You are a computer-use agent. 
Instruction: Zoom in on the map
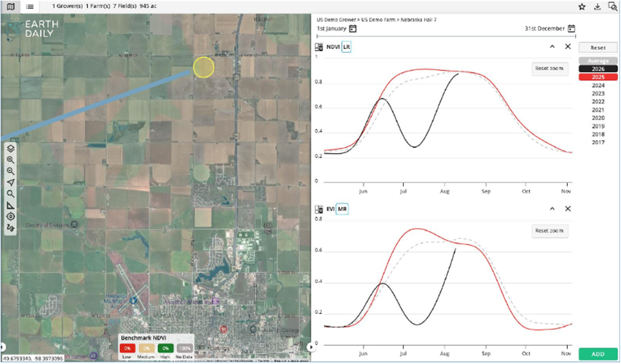point(11,160)
